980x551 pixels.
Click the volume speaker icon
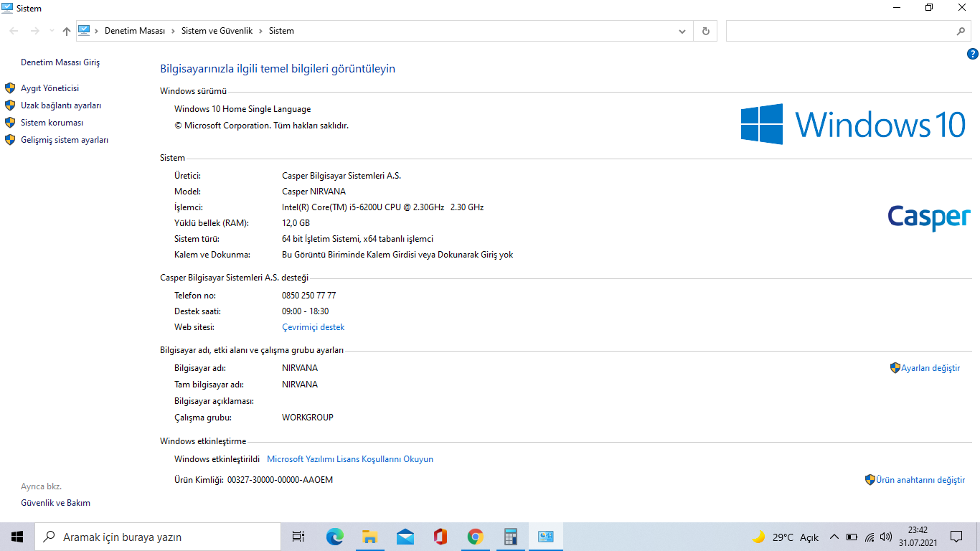[886, 537]
